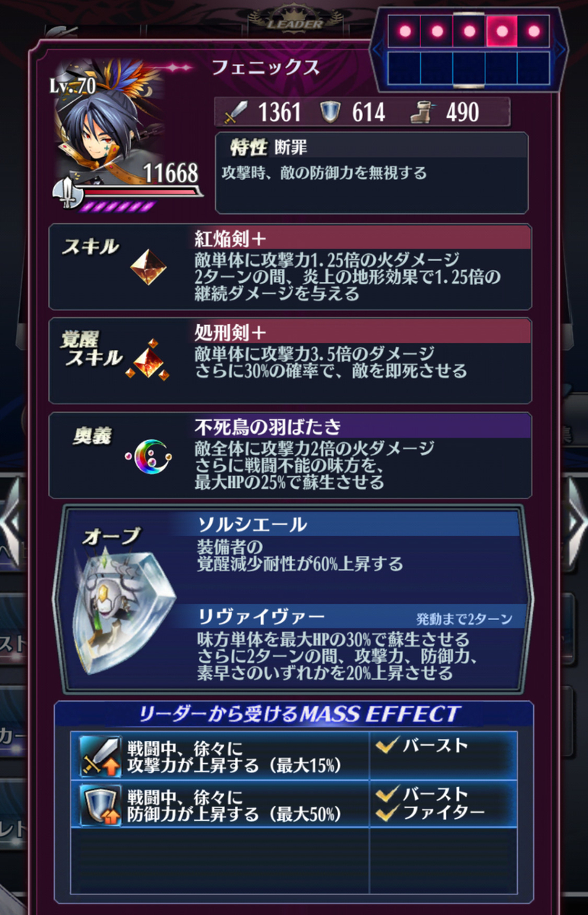Go to next character with right arrow
Image resolution: width=588 pixels, height=915 pixels.
[577, 520]
